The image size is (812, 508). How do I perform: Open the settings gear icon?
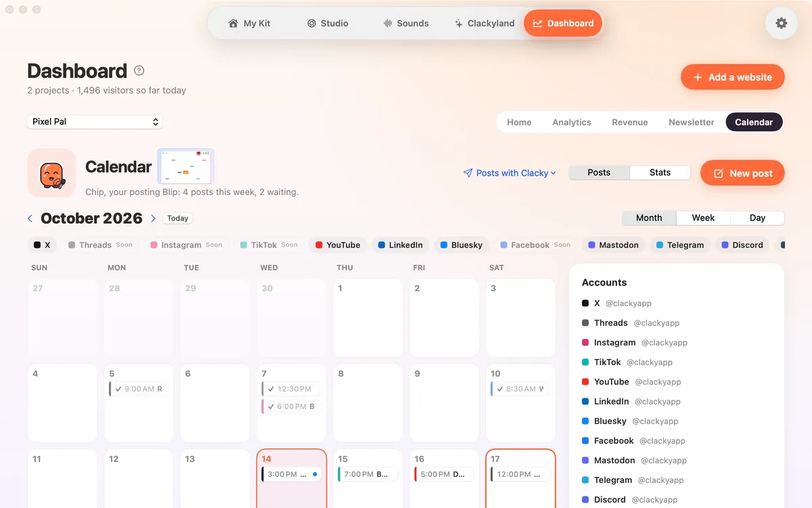(781, 23)
